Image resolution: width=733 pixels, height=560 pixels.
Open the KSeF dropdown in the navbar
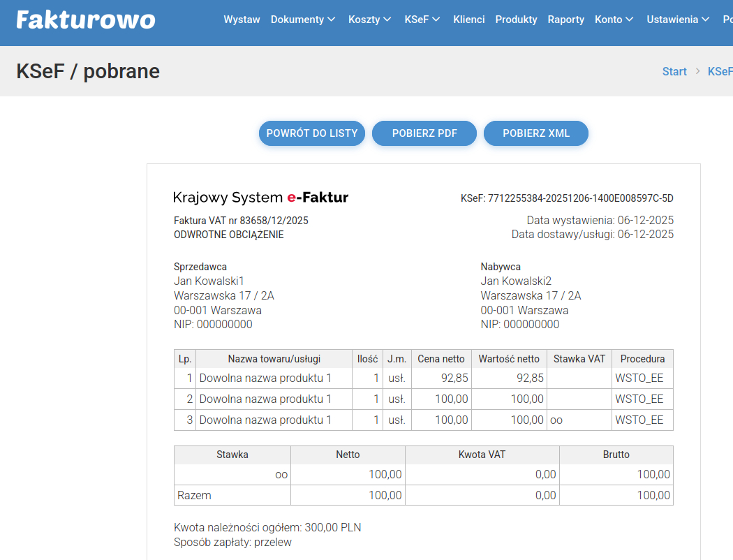tap(422, 20)
